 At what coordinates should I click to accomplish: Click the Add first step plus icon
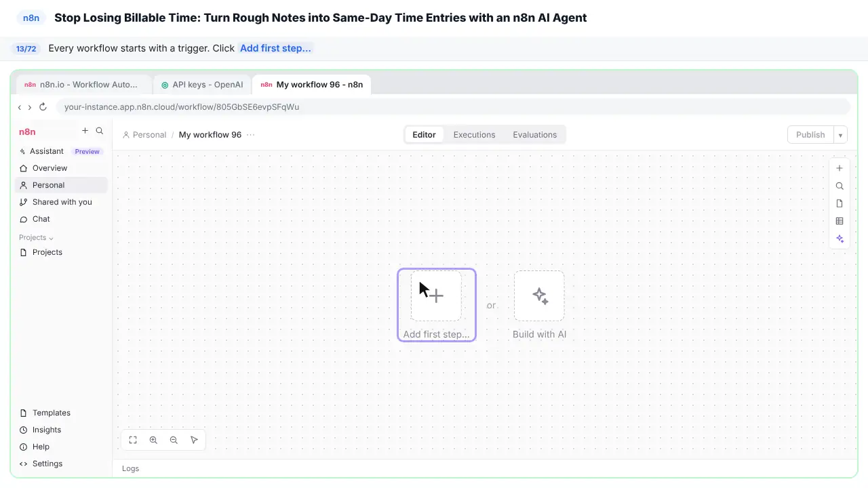436,296
